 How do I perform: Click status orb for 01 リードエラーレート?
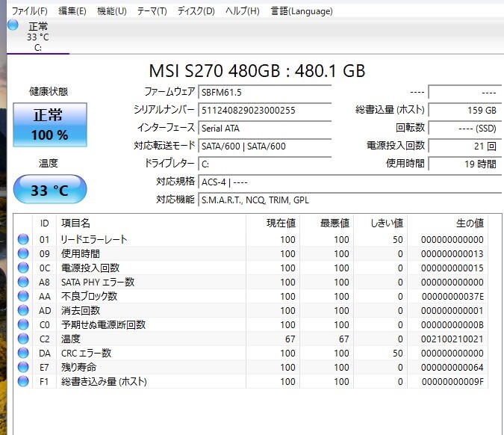tap(23, 239)
